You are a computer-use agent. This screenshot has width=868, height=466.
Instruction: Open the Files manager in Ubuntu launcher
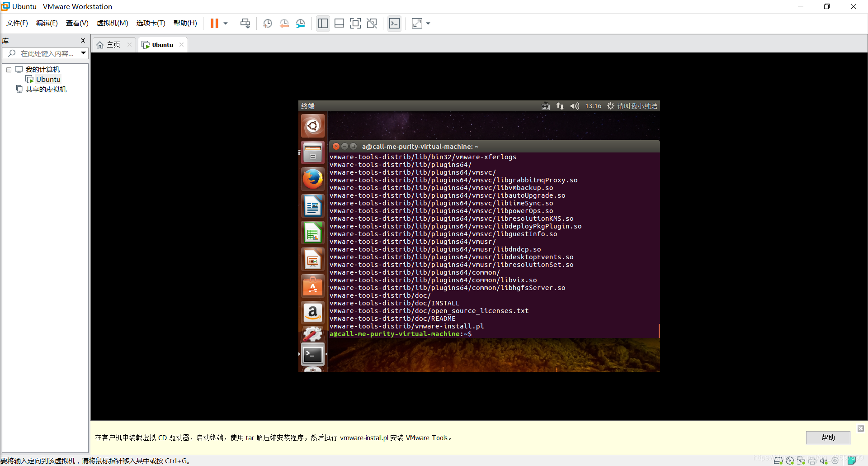click(x=313, y=152)
